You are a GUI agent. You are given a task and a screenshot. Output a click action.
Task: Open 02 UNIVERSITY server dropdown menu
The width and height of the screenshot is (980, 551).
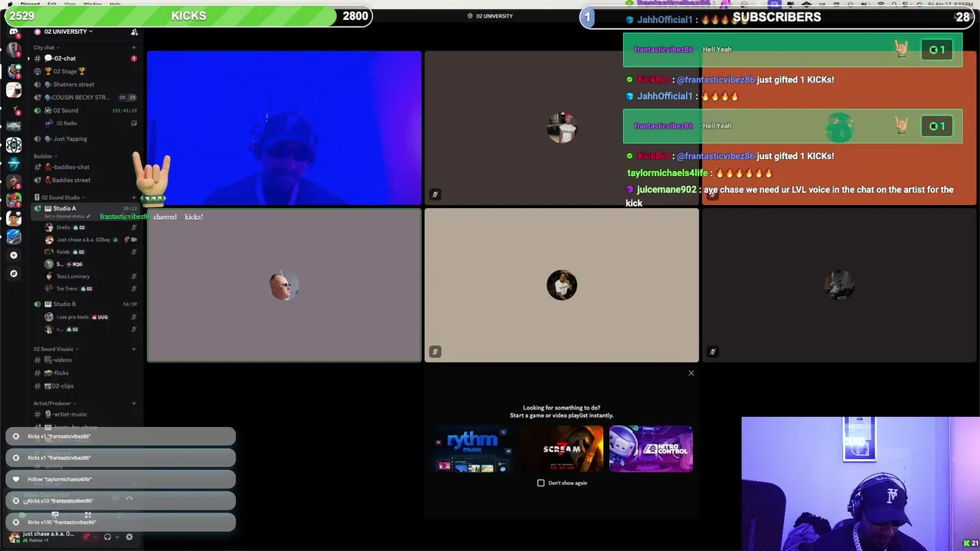coord(68,31)
